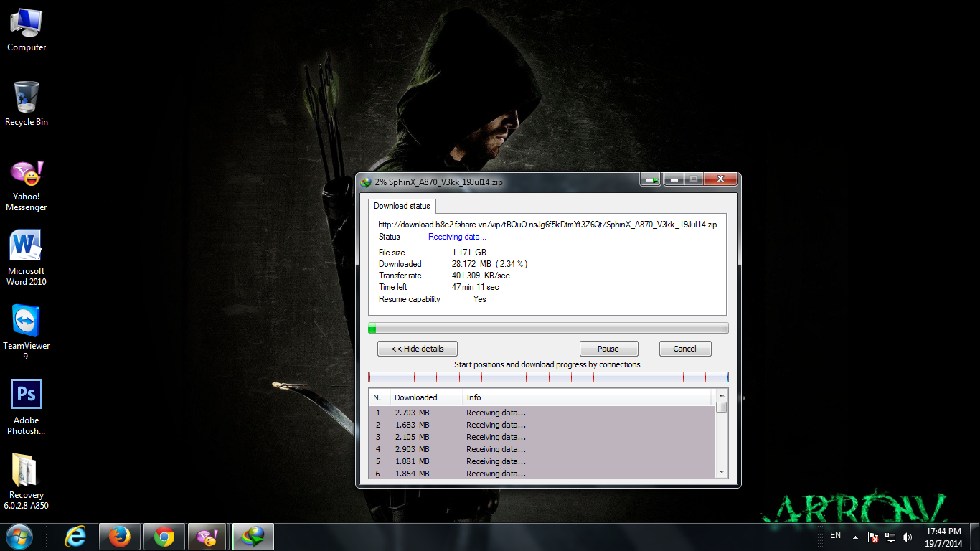Image resolution: width=980 pixels, height=551 pixels.
Task: Click the window title '2% SphinX_A870_V3kk_19Jul14.zip'
Action: coord(438,182)
